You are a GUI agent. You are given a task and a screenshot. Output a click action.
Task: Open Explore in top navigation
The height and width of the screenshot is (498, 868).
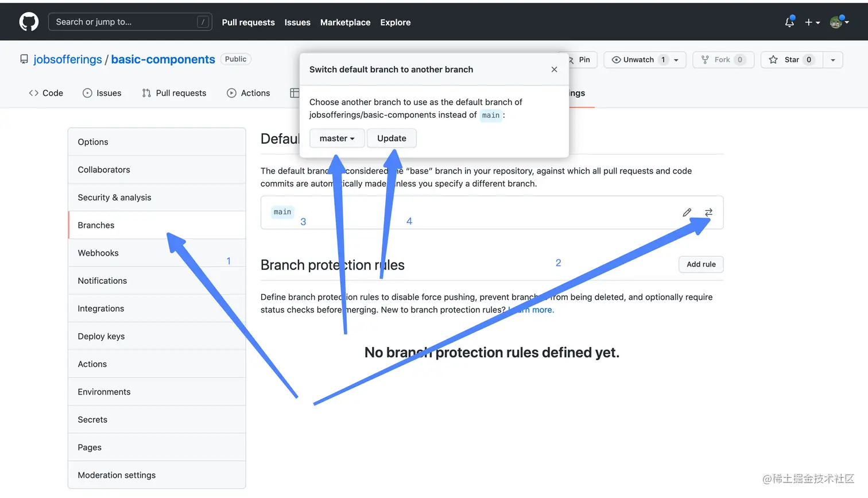point(395,22)
